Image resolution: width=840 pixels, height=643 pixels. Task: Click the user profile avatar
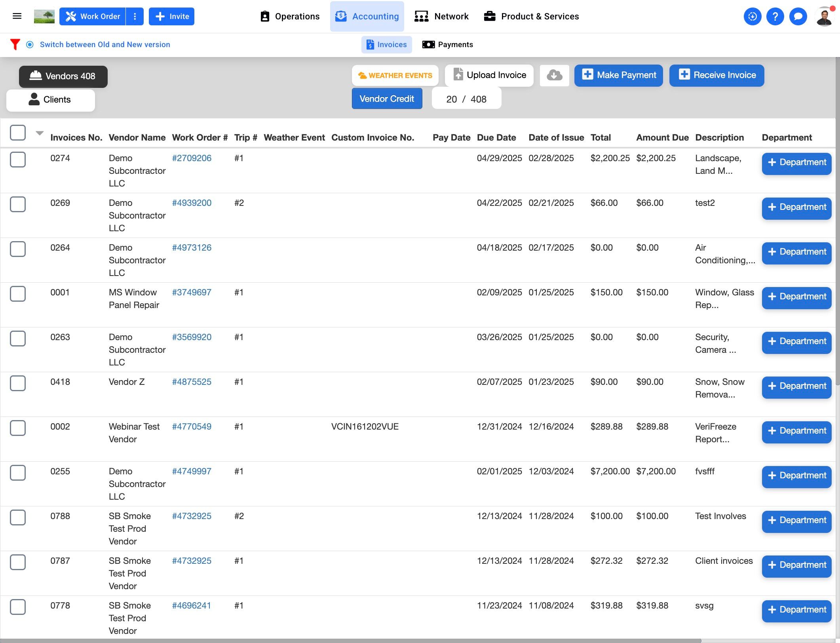click(x=824, y=17)
